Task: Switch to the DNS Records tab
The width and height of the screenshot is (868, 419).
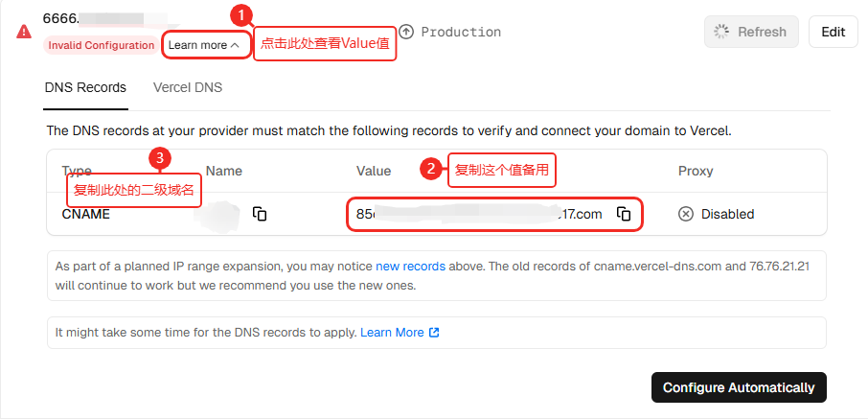Action: click(x=85, y=87)
